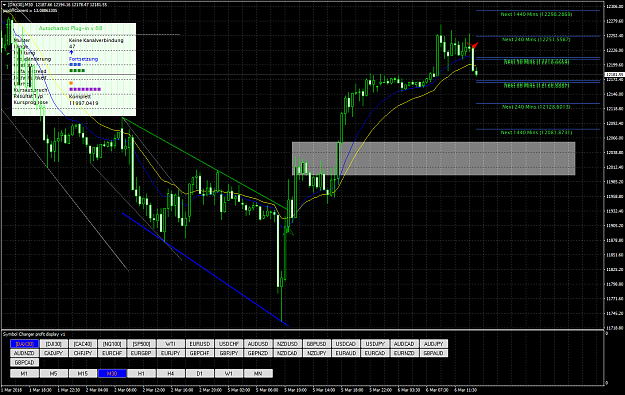The width and height of the screenshot is (625, 395).
Task: Select the EURCAD symbol
Action: click(375, 353)
